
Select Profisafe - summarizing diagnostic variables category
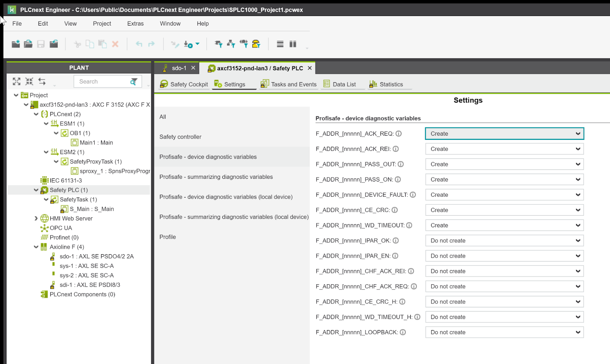click(232, 177)
